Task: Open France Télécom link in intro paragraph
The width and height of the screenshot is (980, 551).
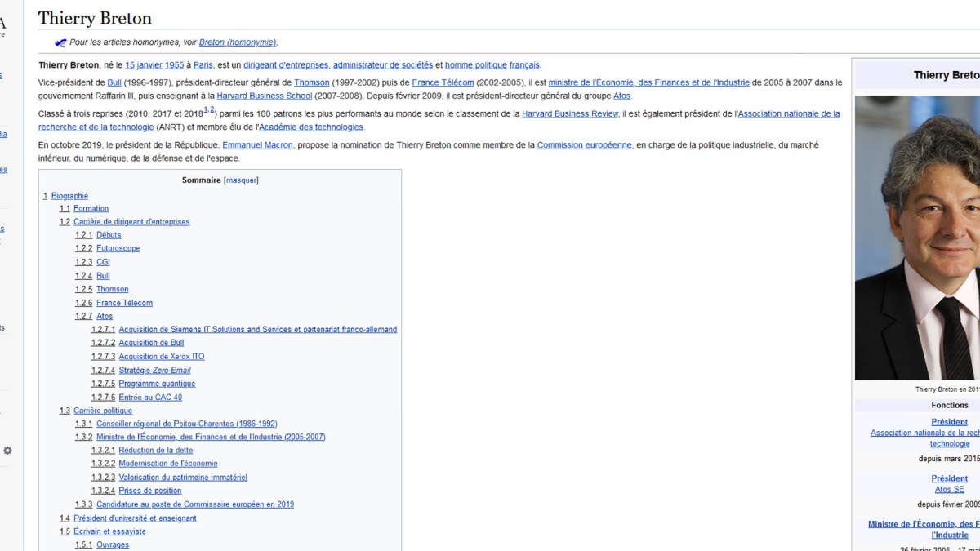Action: tap(443, 82)
